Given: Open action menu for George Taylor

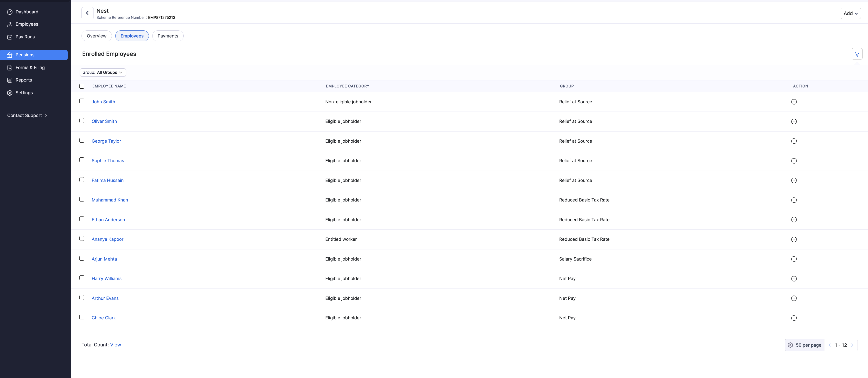Looking at the screenshot, I should pyautogui.click(x=794, y=141).
